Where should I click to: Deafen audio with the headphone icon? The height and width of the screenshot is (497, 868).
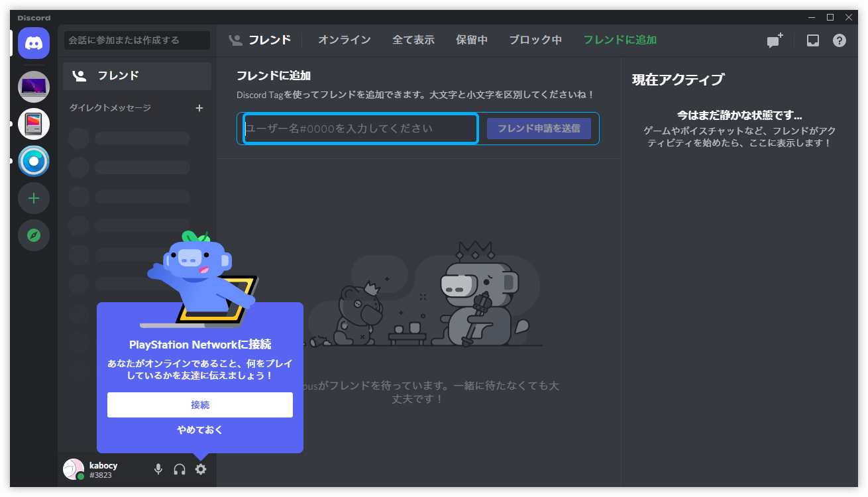(x=179, y=469)
